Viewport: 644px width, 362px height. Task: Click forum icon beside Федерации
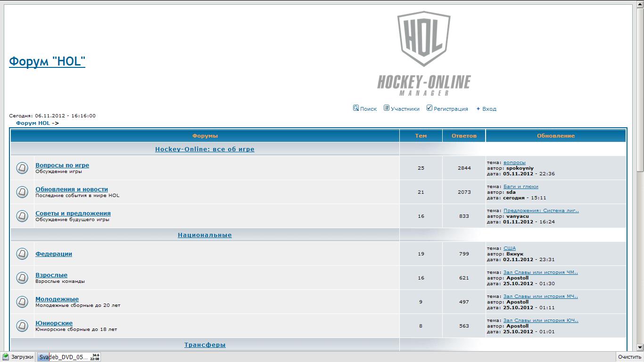pyautogui.click(x=22, y=254)
